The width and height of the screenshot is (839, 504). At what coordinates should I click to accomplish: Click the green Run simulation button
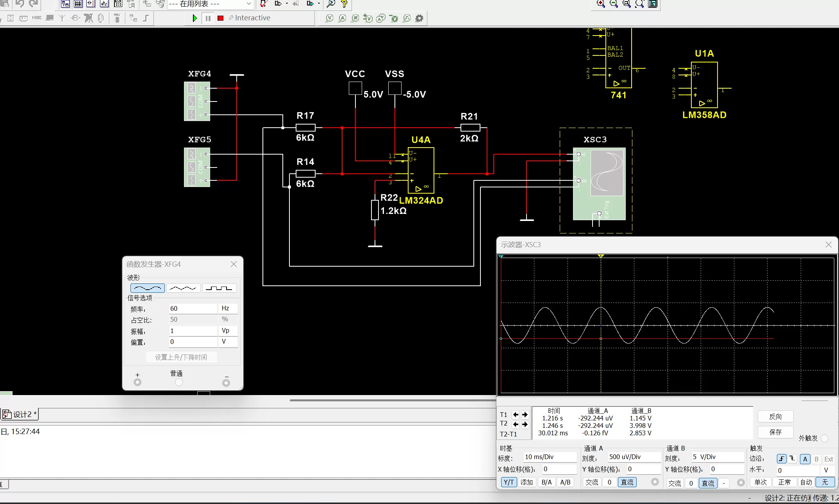pyautogui.click(x=195, y=18)
